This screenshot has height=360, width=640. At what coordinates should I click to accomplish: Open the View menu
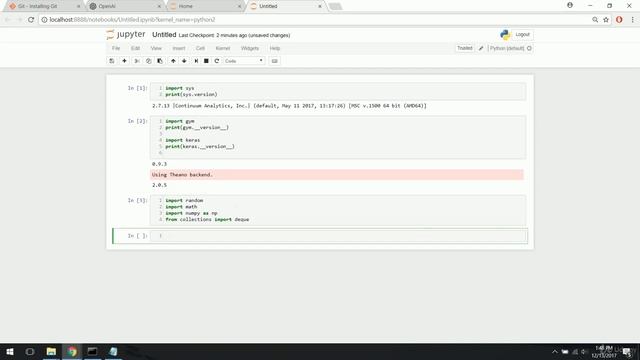156,48
